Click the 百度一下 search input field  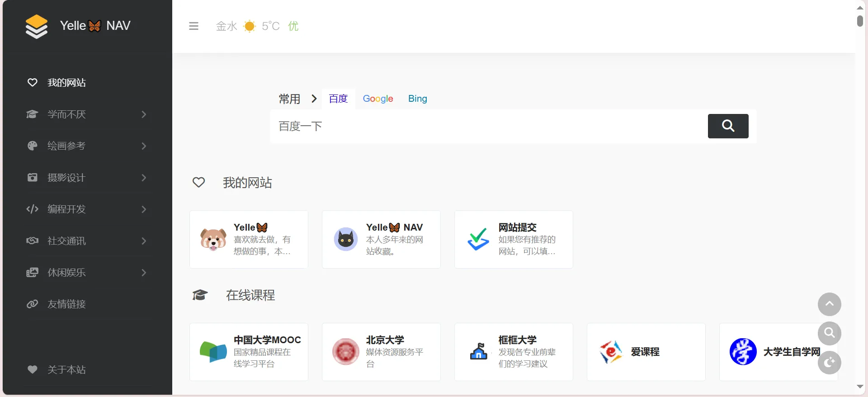pos(489,126)
